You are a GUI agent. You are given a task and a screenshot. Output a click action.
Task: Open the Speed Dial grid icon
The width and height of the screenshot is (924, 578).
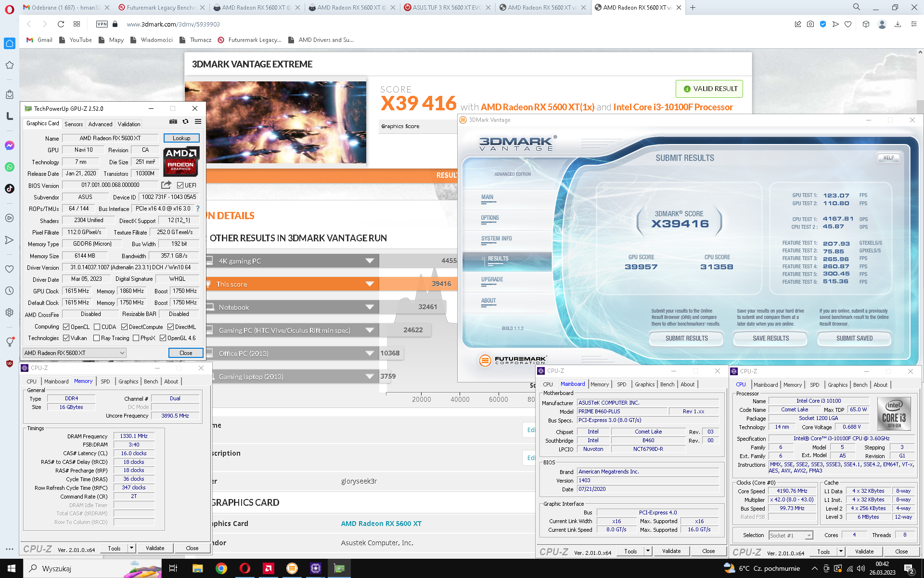point(77,24)
